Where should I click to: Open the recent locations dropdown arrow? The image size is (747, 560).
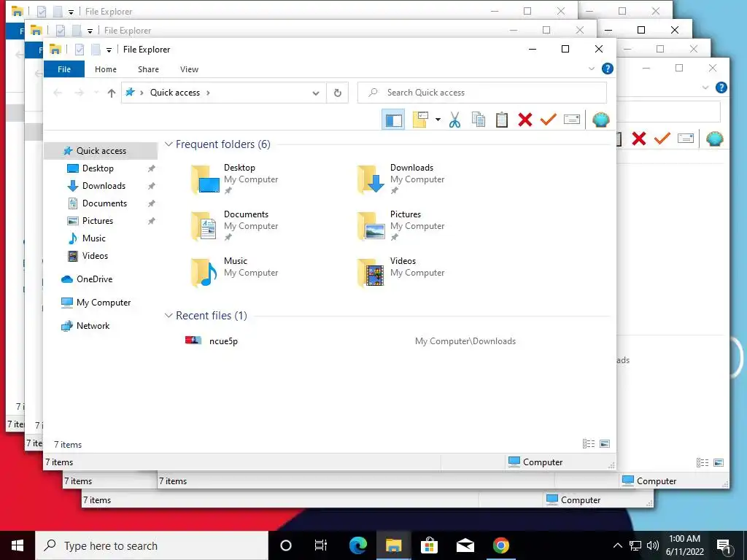pyautogui.click(x=96, y=93)
